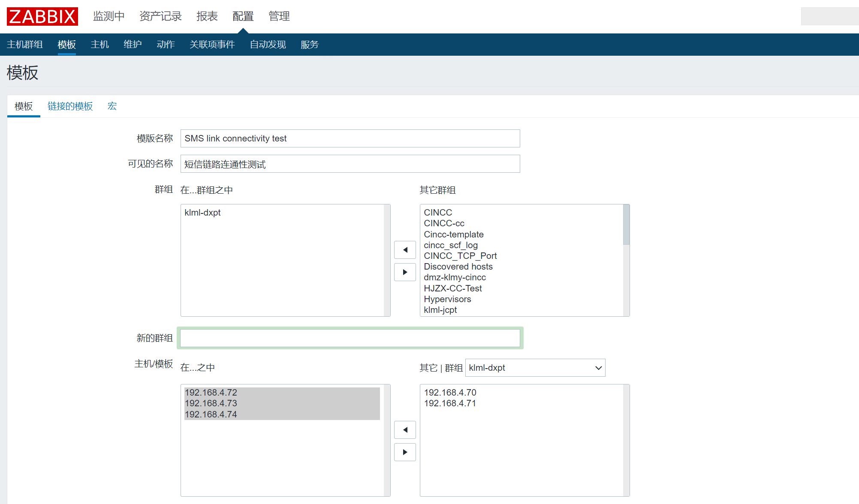Click the ZABBIX logo

42,16
